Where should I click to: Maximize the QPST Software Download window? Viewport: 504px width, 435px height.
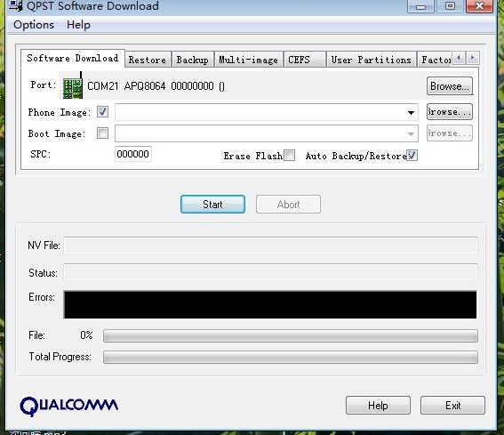tap(450, 6)
